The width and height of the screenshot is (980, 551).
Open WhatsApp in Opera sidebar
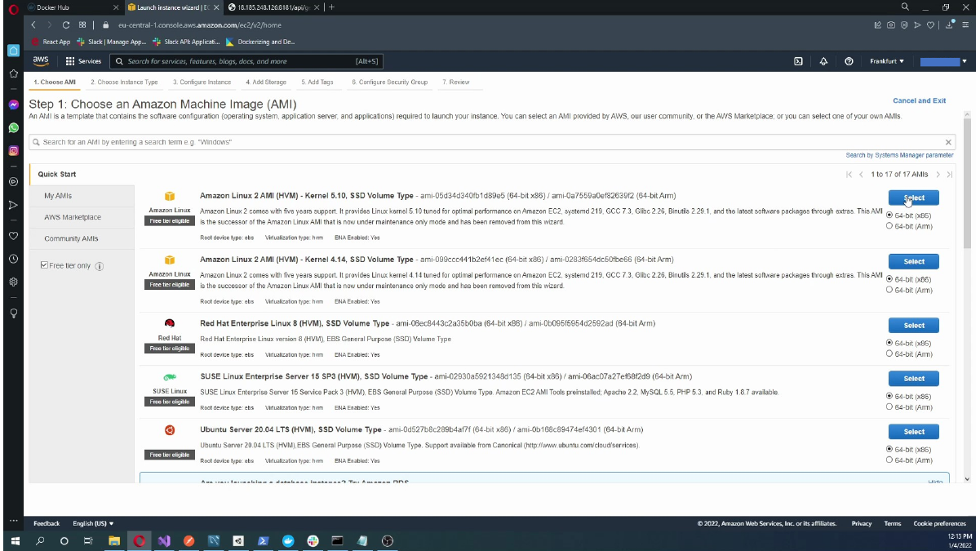14,127
